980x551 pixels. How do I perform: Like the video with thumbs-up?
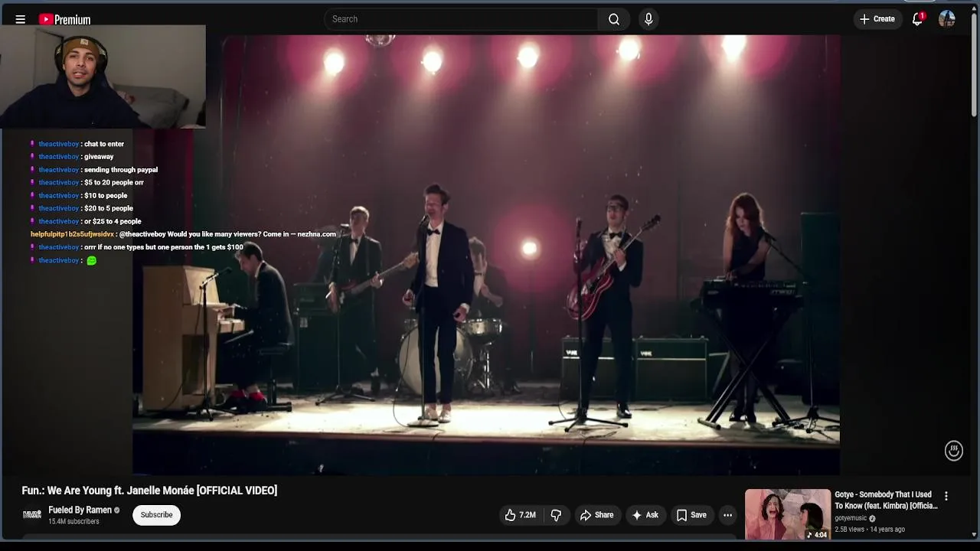point(520,515)
